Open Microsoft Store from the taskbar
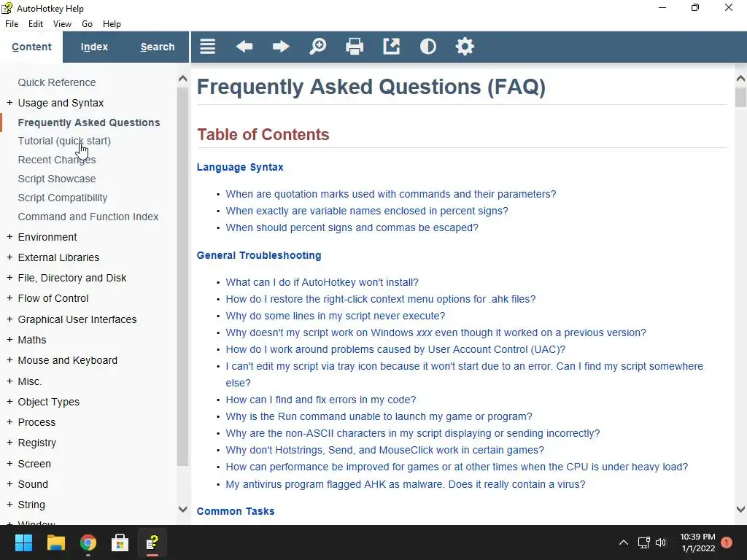747x560 pixels. click(120, 542)
